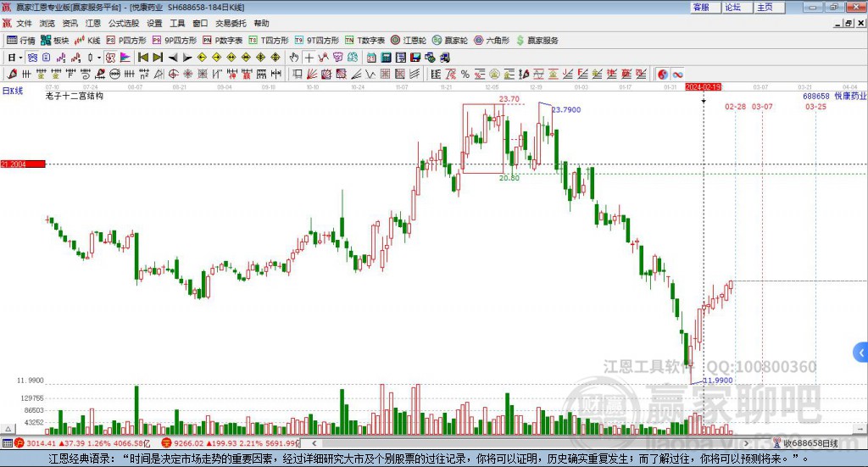Select the parallel lines channel tool
The image size is (868, 467).
(x=415, y=74)
